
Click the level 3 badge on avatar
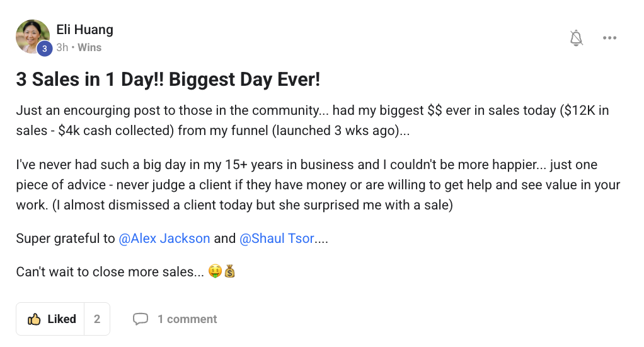[x=44, y=49]
